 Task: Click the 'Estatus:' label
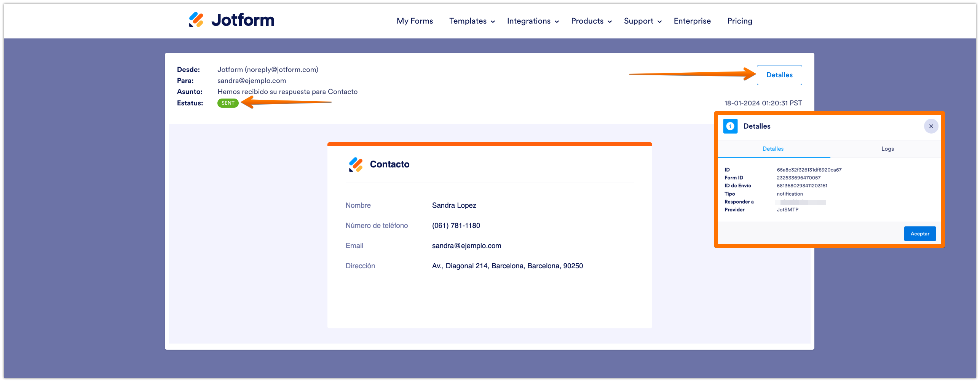pyautogui.click(x=190, y=103)
